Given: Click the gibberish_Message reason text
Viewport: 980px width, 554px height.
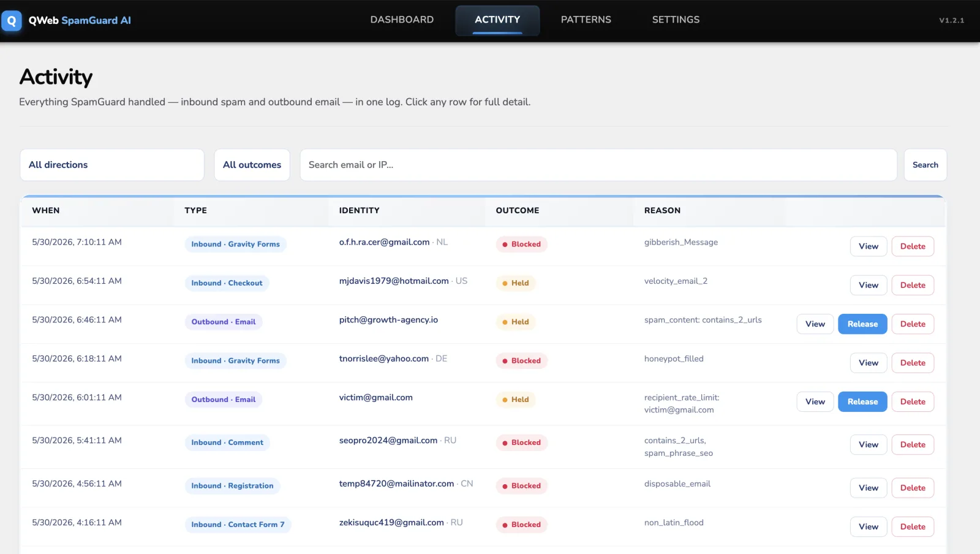Looking at the screenshot, I should (x=681, y=242).
